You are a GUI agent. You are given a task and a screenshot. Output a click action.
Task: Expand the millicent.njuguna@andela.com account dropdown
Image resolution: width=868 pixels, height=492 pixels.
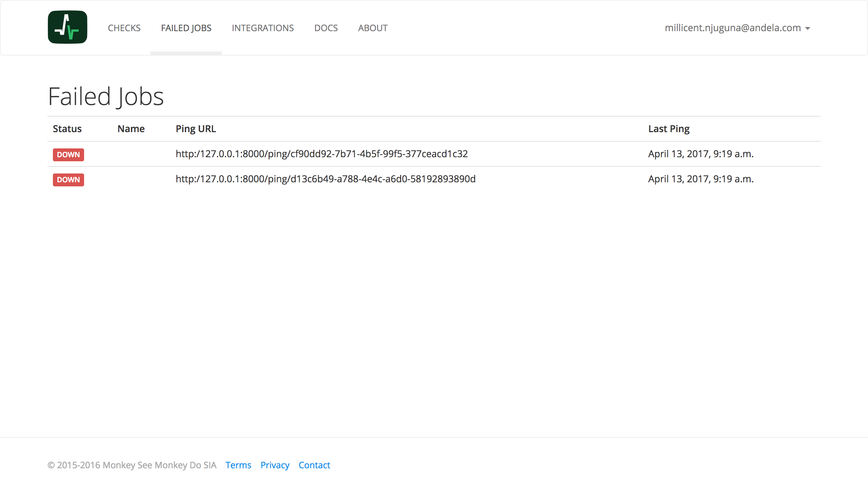pyautogui.click(x=737, y=28)
